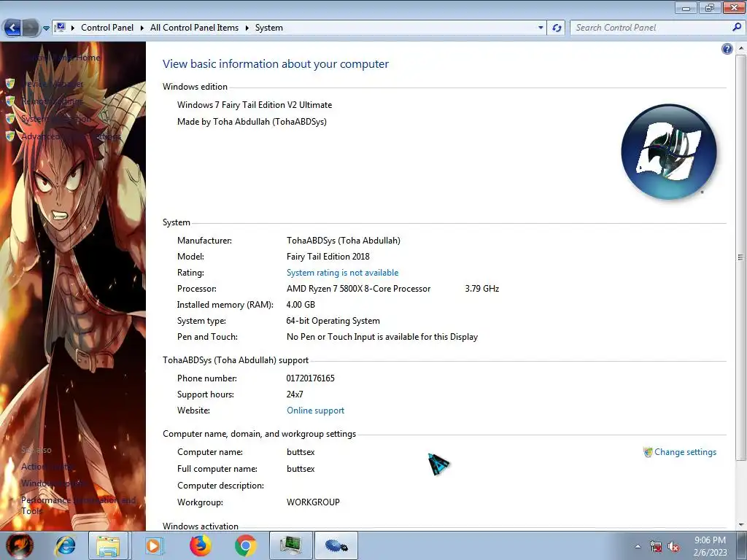This screenshot has width=747, height=560.
Task: Click the greyed forward navigation arrow
Action: coord(30,28)
